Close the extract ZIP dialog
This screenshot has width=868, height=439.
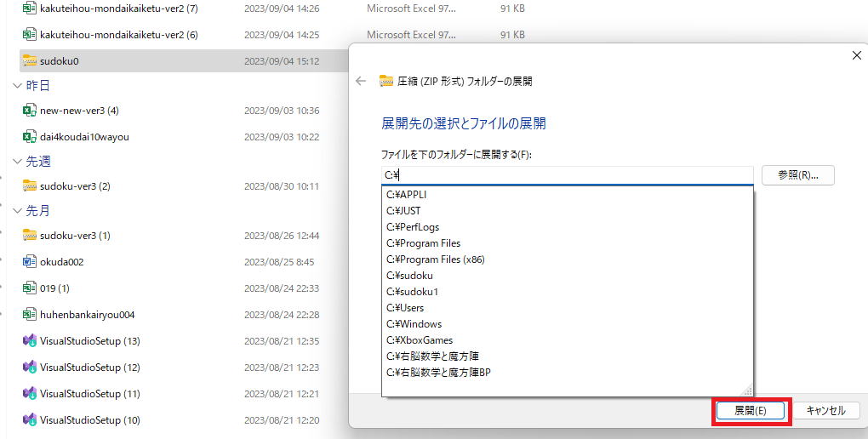click(856, 55)
